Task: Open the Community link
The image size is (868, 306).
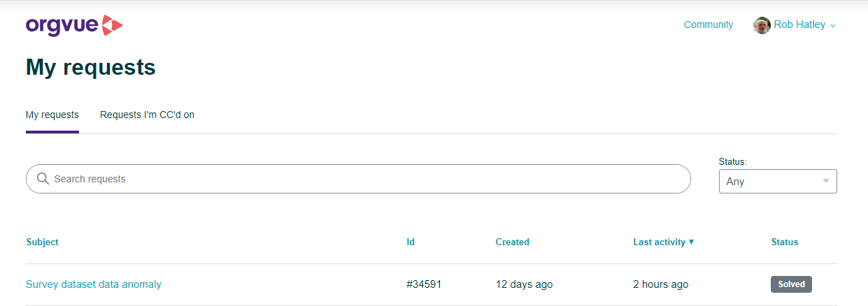Action: [709, 24]
